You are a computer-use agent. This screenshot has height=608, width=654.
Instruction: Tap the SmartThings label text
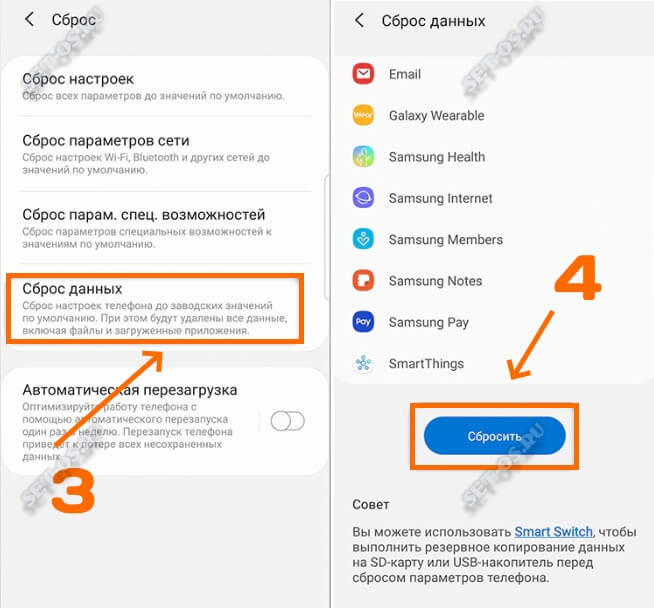point(426,364)
